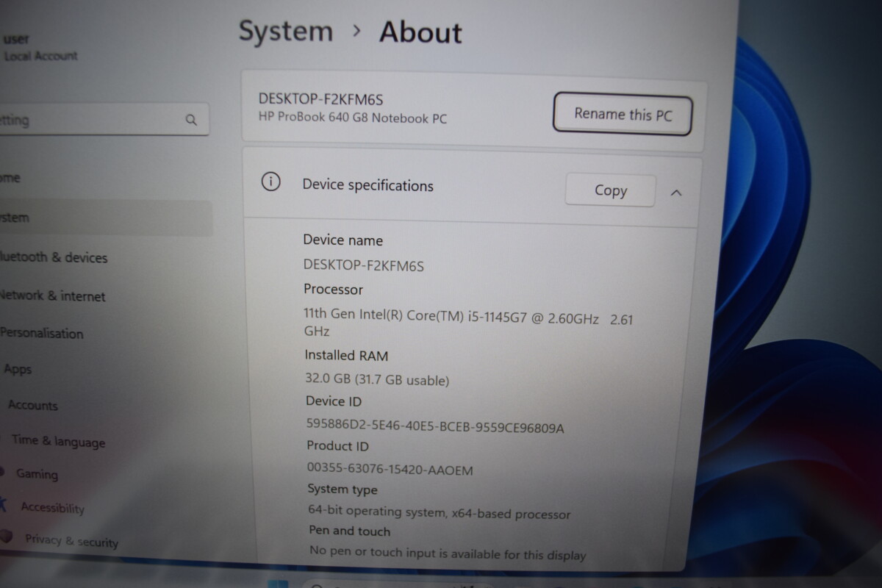Open Personalisation settings
The width and height of the screenshot is (882, 588).
click(x=42, y=333)
